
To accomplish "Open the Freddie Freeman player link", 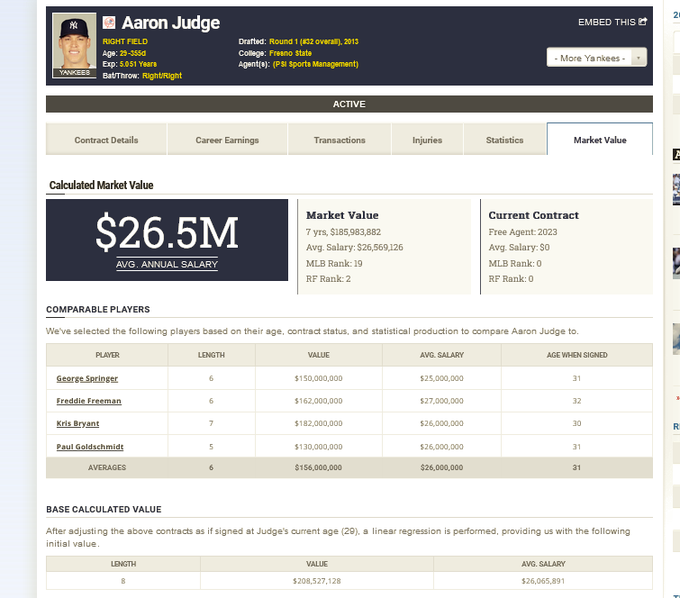I will click(89, 401).
